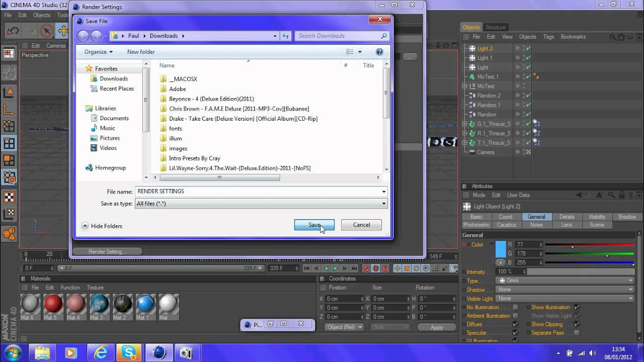Select the blue Mat.1 material sphere
644x362 pixels.
pos(145,304)
